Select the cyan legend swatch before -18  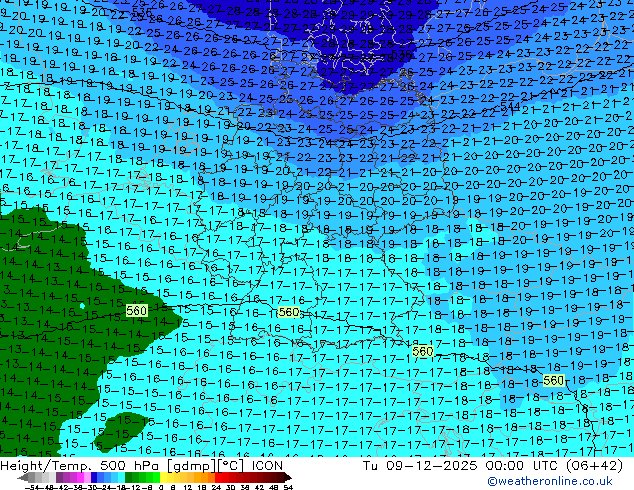tap(121, 477)
